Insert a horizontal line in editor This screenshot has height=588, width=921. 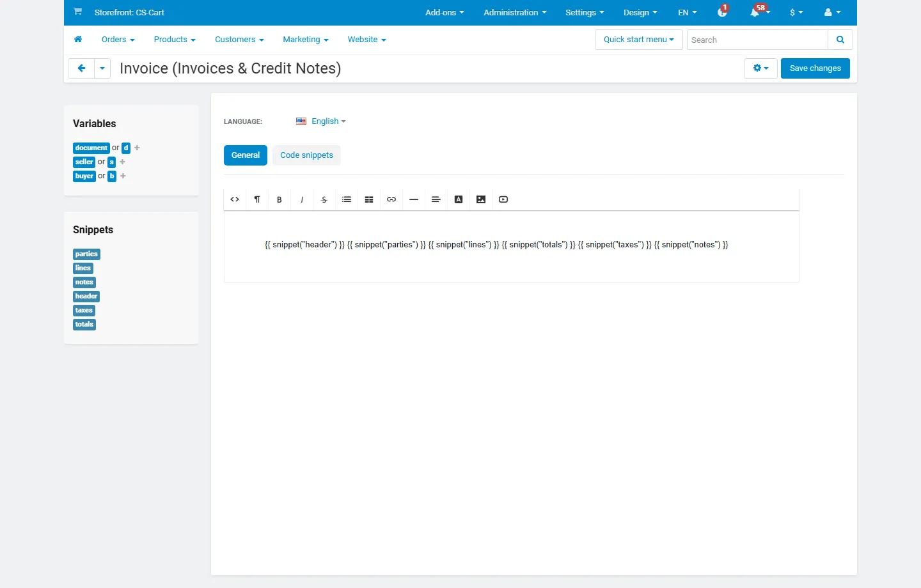[x=414, y=199]
